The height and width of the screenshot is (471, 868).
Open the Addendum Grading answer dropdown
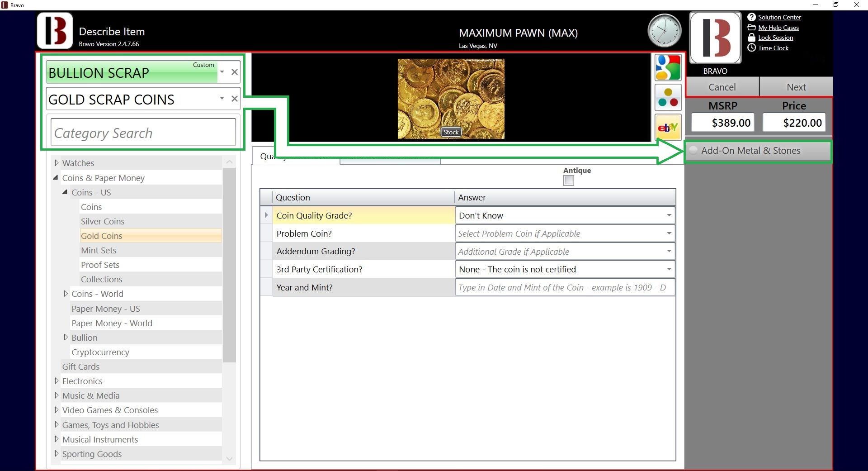tap(669, 251)
